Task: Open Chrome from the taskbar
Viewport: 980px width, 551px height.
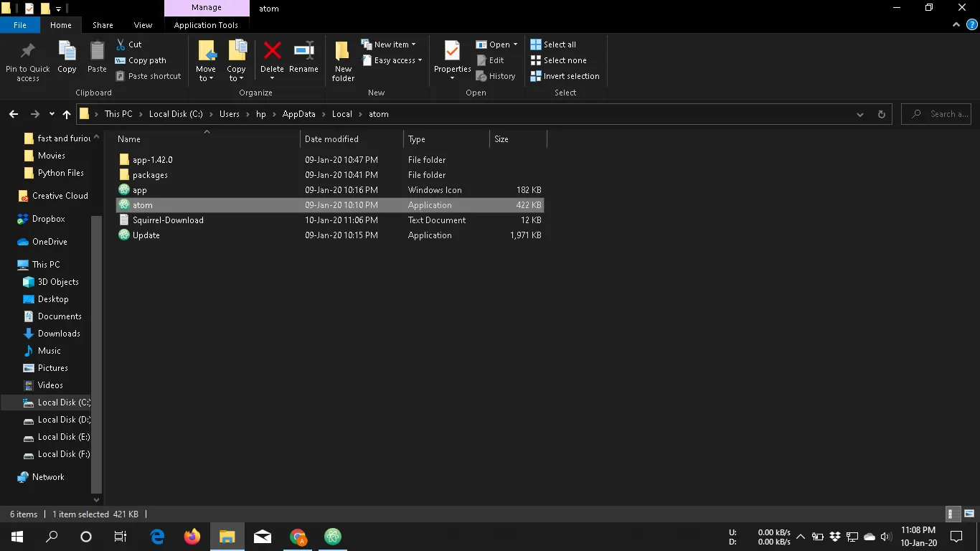Action: coord(298,537)
